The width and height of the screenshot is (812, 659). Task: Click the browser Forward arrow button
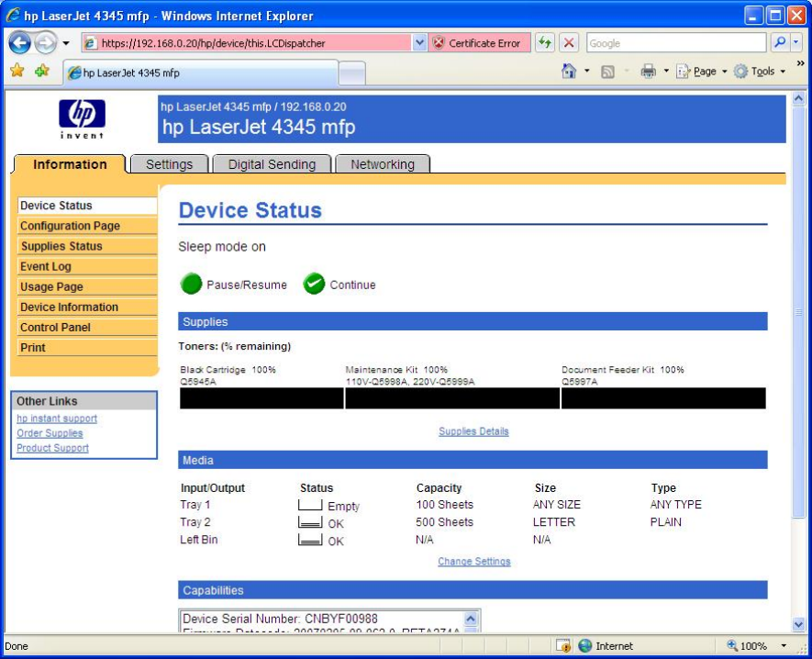[x=46, y=42]
